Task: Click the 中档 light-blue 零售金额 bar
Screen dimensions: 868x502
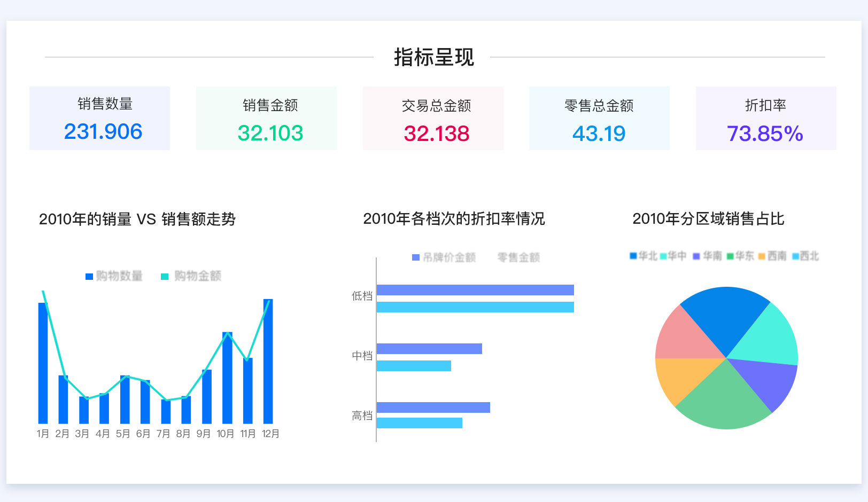Action: click(414, 366)
